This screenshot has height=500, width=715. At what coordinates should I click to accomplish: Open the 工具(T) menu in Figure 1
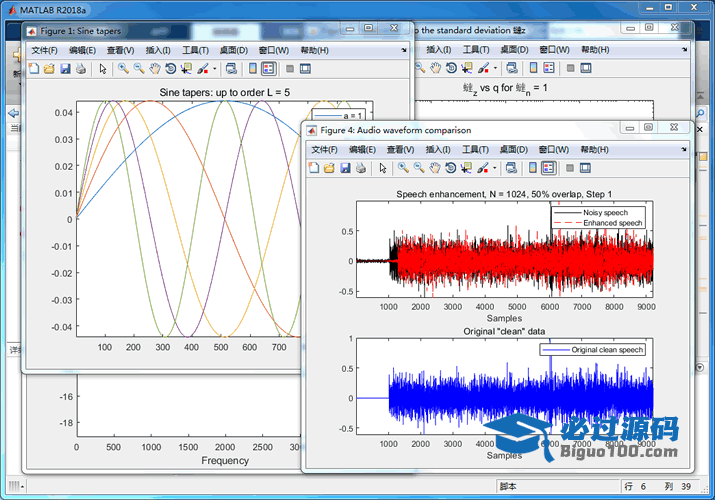pyautogui.click(x=195, y=50)
